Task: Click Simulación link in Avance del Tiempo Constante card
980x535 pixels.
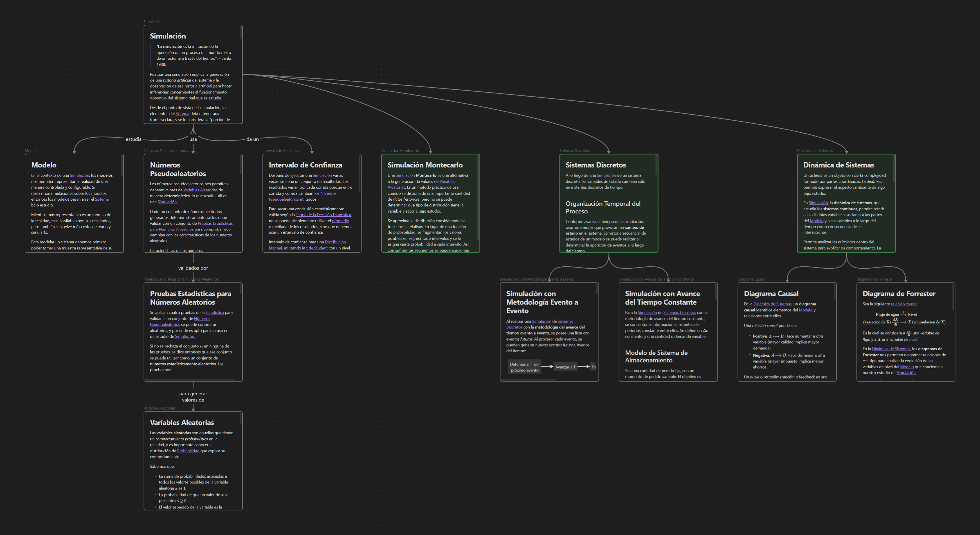Action: 647,313
